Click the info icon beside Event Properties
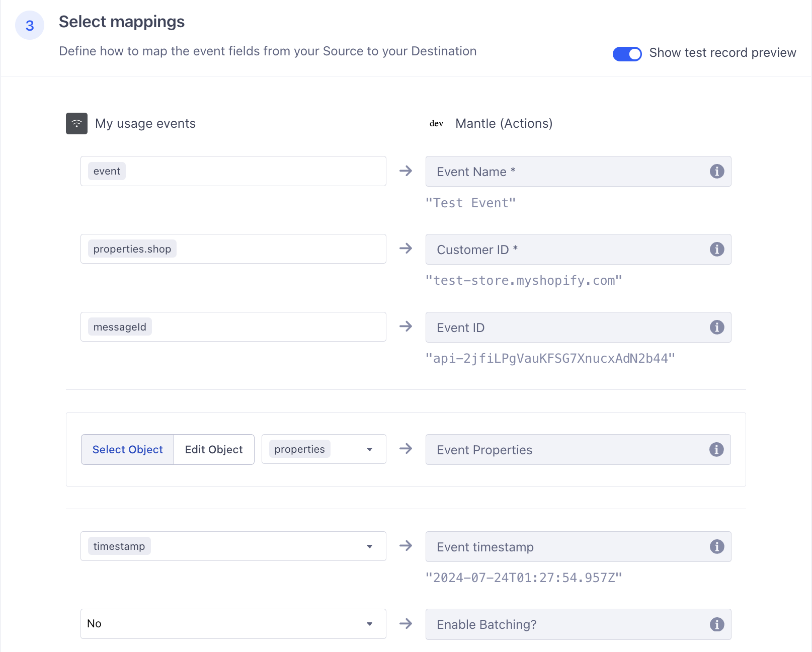812x652 pixels. 716,450
